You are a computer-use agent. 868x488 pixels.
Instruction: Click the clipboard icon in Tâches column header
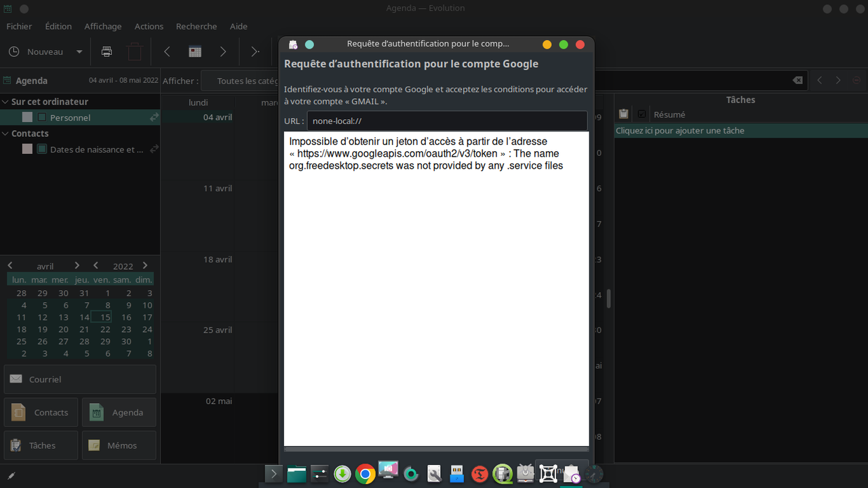point(624,114)
